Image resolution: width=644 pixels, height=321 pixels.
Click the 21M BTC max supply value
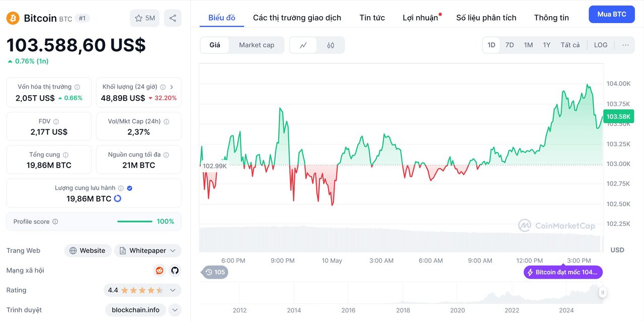tap(139, 165)
